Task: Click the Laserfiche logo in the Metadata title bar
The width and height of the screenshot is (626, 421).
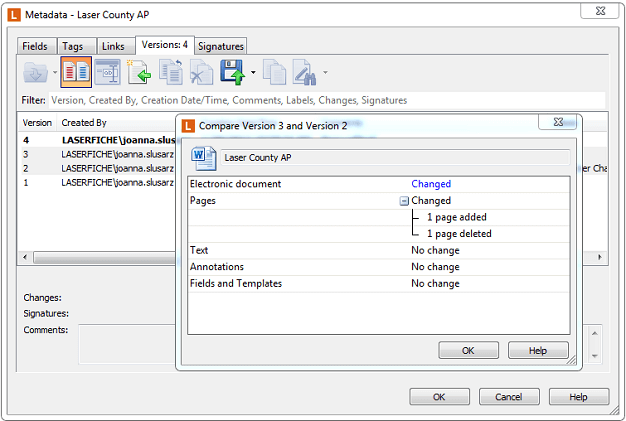Action: click(14, 15)
